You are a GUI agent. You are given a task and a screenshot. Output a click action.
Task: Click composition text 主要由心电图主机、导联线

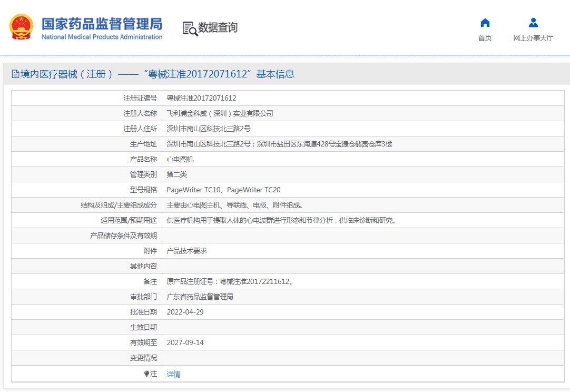tap(235, 205)
